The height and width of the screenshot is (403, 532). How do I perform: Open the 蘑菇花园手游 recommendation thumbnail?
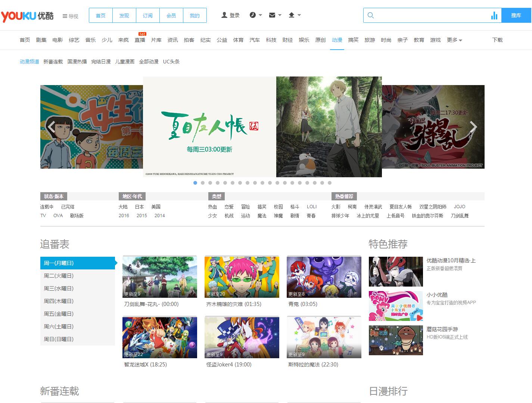pyautogui.click(x=396, y=340)
